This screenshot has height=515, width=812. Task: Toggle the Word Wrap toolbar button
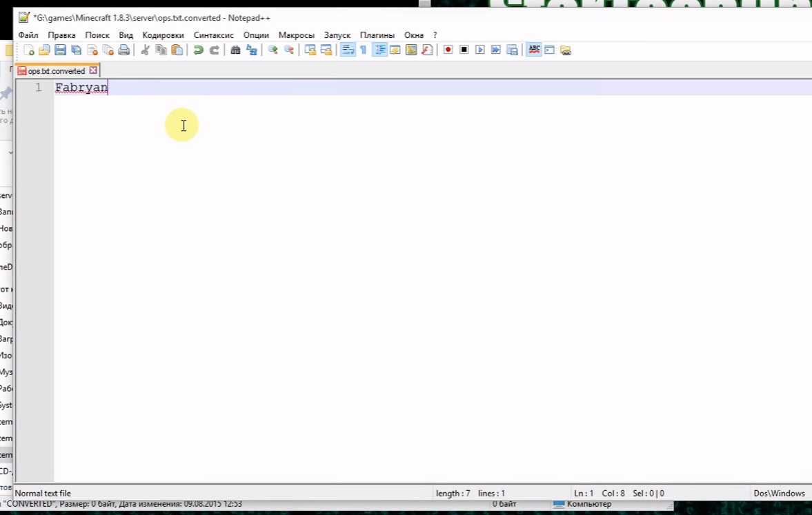(348, 50)
